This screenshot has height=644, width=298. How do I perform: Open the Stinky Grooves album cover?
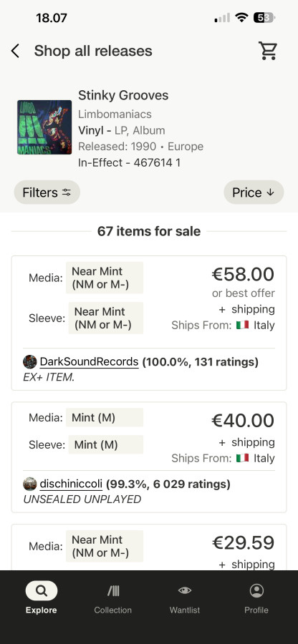pyautogui.click(x=44, y=127)
